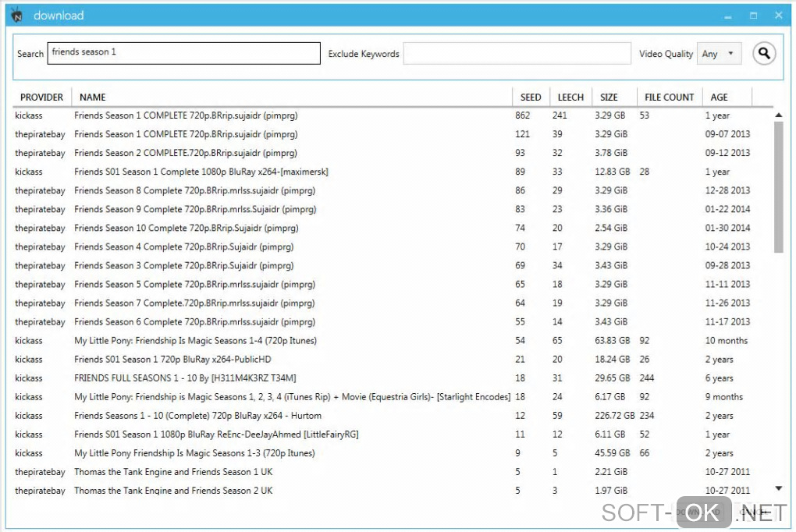Select Friends S01 1080p BluRay maximersk row
Screen dimensions: 796x532
393,172
